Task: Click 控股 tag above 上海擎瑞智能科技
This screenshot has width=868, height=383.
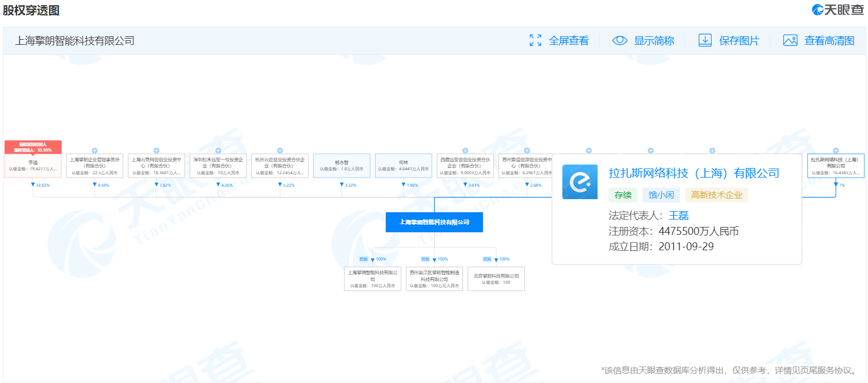Action: click(364, 259)
